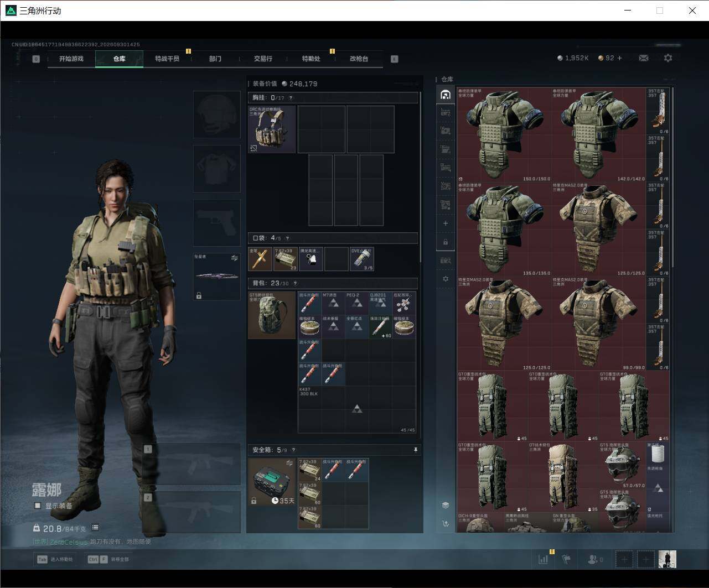The height and width of the screenshot is (588, 709).
Task: Click the stack items layers icon
Action: point(446,505)
